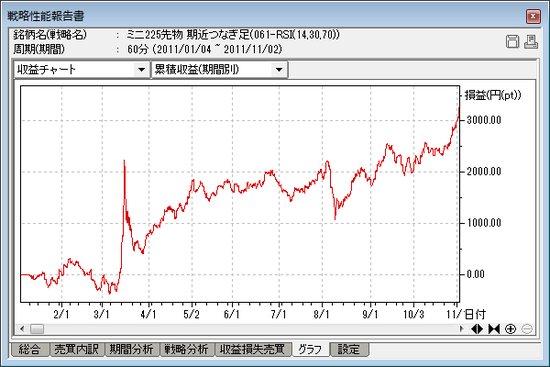Switch to the 売買内訳 tab

click(76, 349)
